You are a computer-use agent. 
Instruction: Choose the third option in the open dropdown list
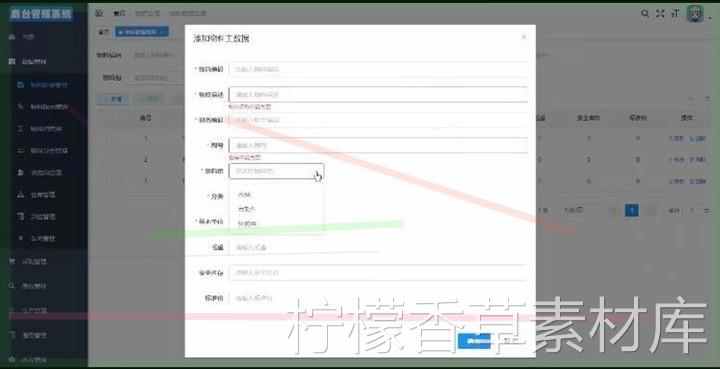click(276, 224)
